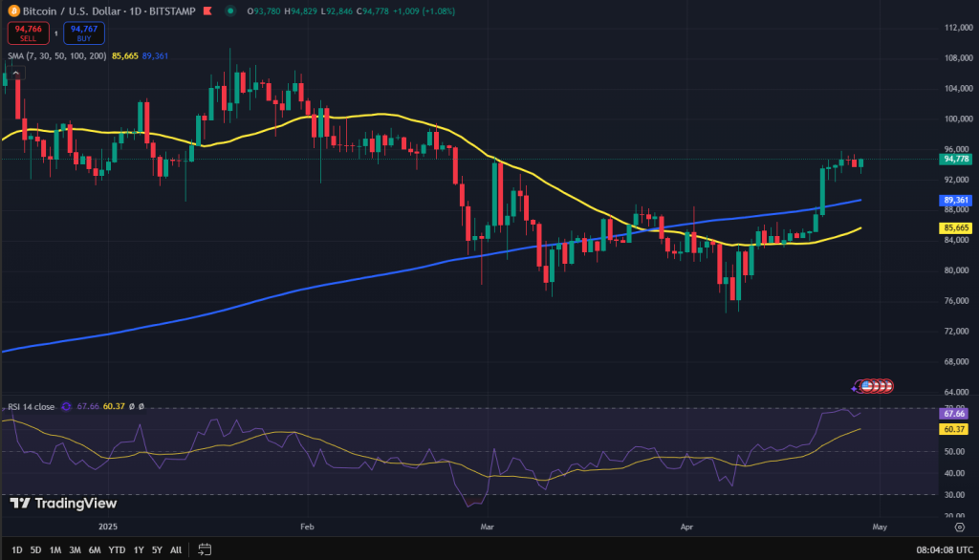Click the quantity 1 between sell and buy
This screenshot has height=560, width=979.
point(56,33)
